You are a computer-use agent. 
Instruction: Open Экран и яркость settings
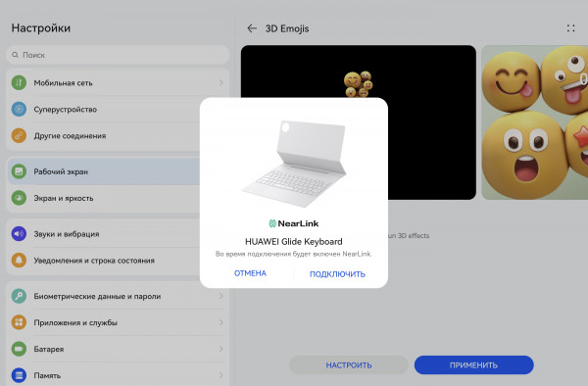(x=103, y=198)
